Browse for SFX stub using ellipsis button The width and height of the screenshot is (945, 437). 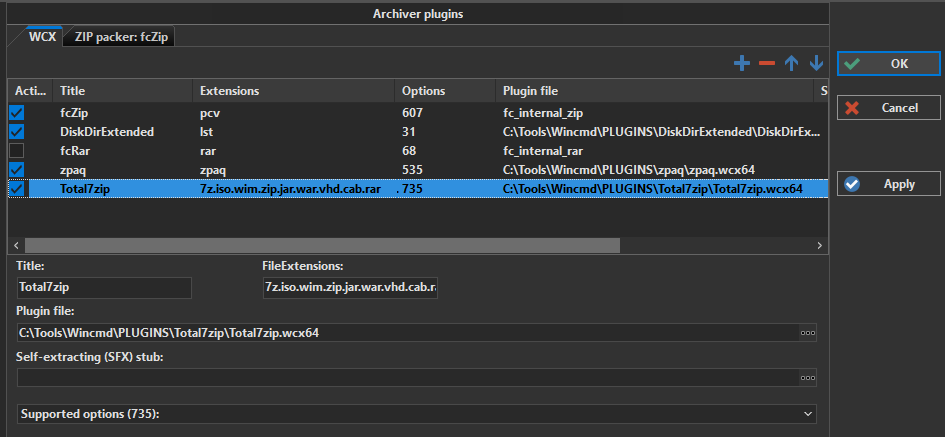(807, 378)
